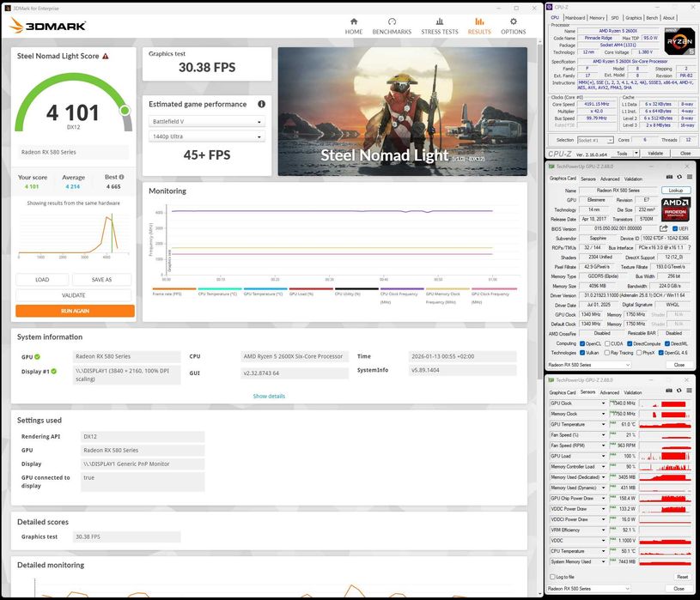Click 3DMark logo in header
This screenshot has height=600, width=700.
coord(48,26)
